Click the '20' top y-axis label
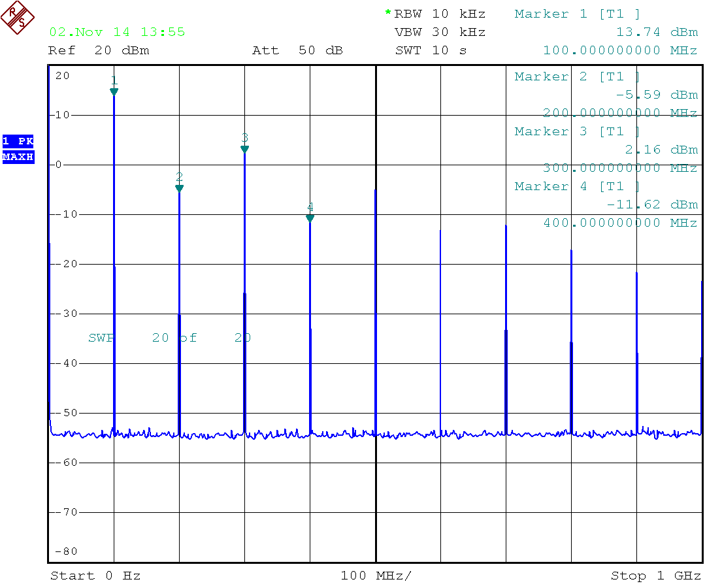 click(63, 76)
